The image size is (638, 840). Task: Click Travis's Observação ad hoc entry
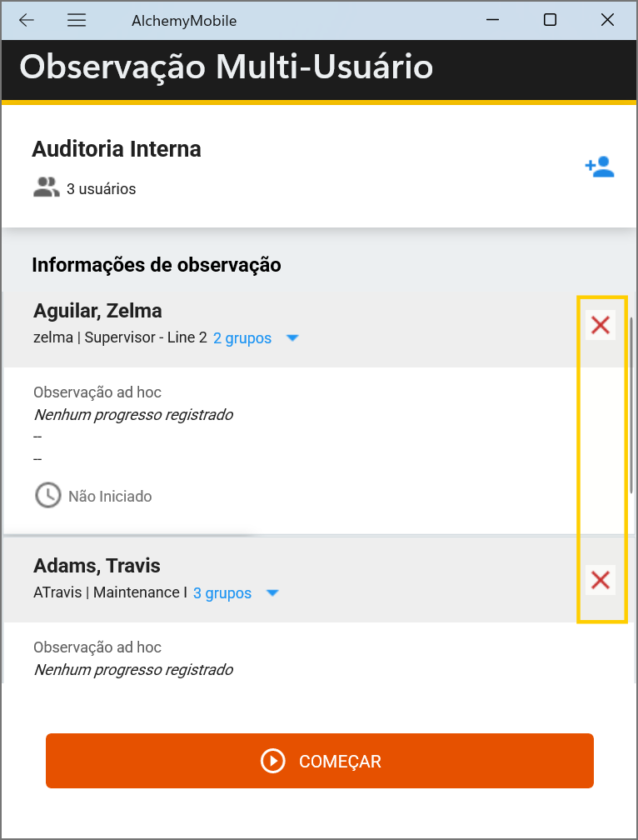97,647
